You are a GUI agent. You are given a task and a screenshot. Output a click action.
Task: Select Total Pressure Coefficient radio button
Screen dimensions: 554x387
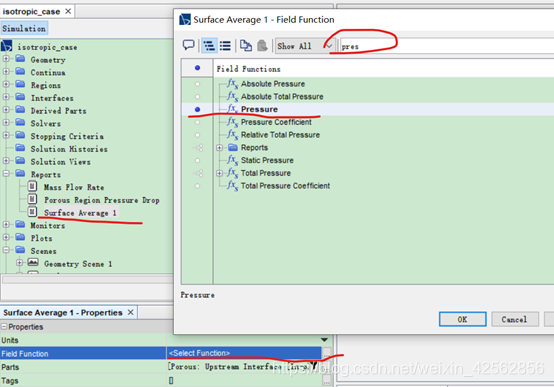point(198,186)
